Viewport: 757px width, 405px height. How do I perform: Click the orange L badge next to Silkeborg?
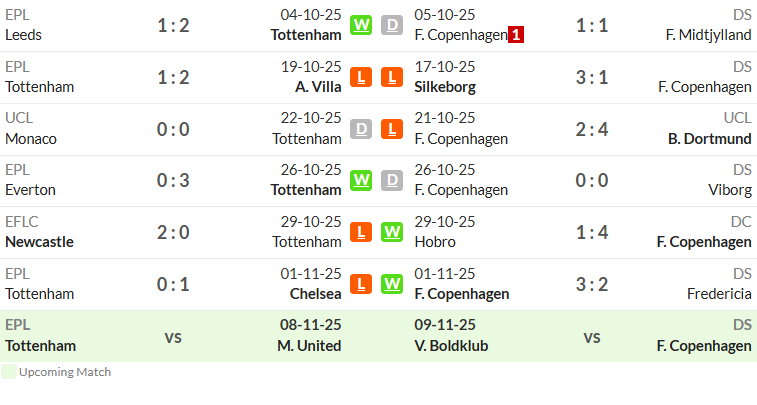392,77
